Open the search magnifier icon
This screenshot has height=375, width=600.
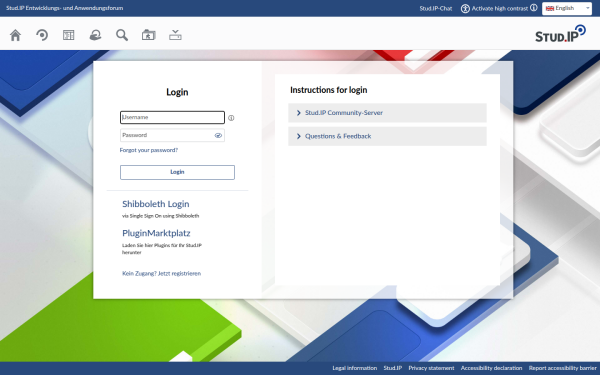122,35
